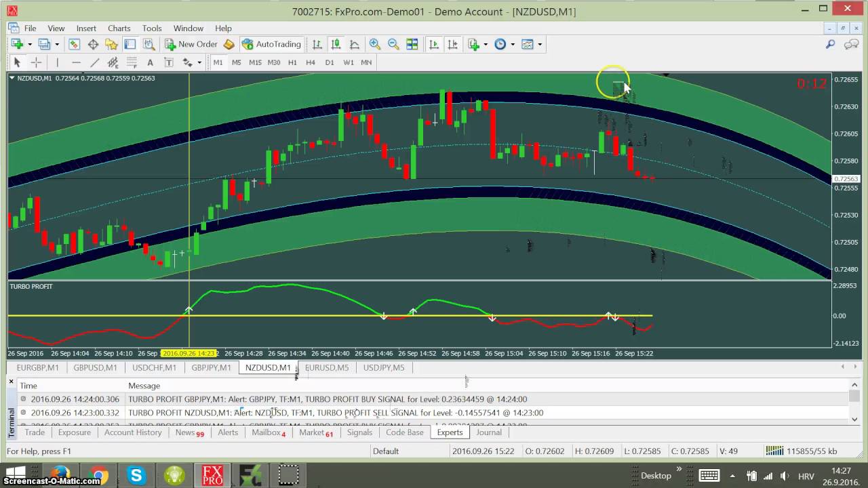868x488 pixels.
Task: Open the Mailbox terminal tab
Action: 269,432
